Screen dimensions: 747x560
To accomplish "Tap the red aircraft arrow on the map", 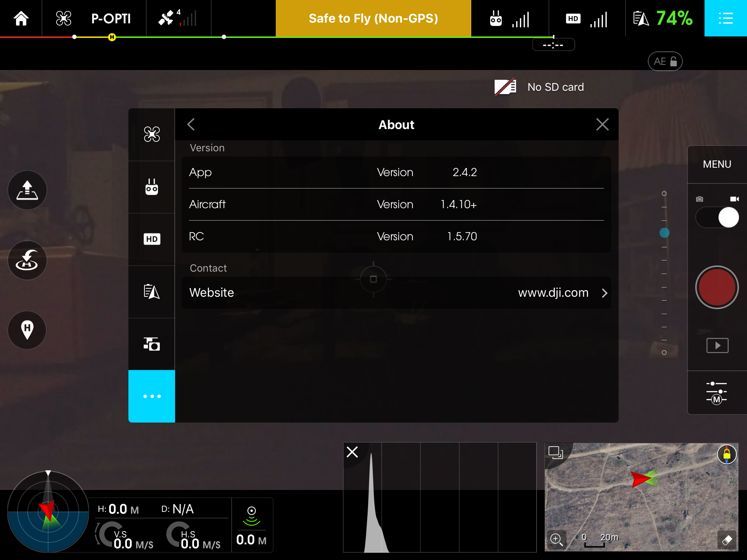I will point(640,479).
